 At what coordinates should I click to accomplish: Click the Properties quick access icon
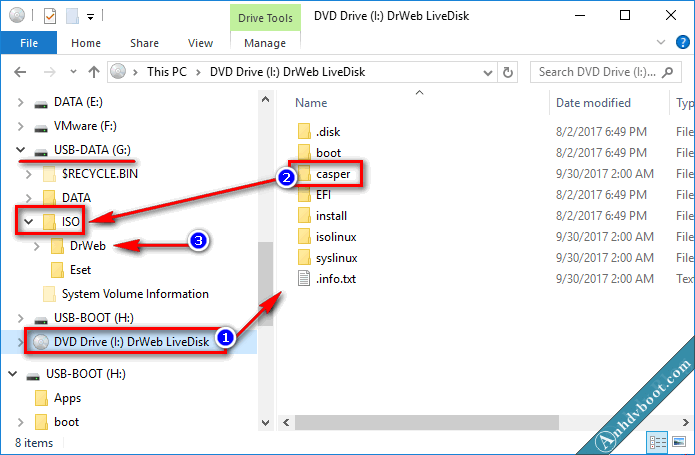pyautogui.click(x=50, y=16)
